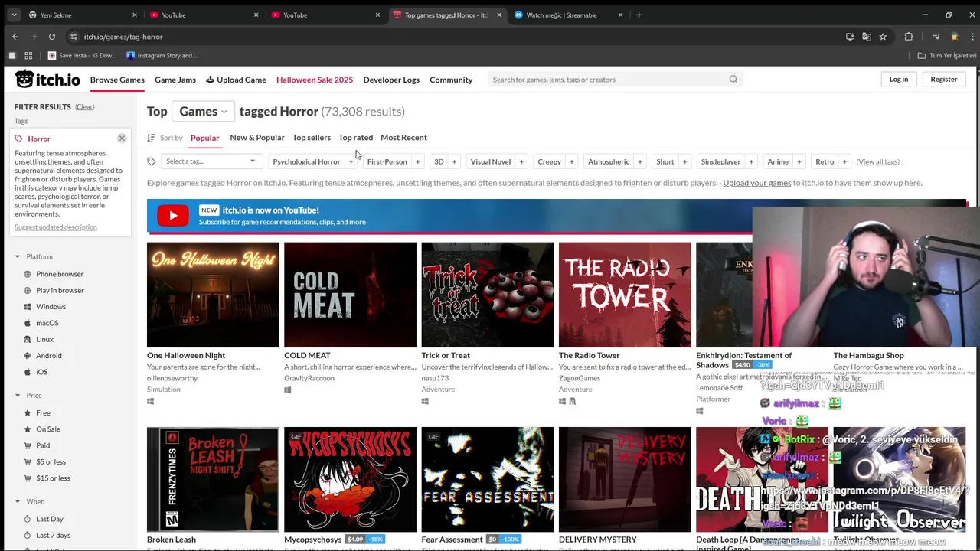Screen dimensions: 980x551
Task: Open Instagram Story bookmark
Action: pyautogui.click(x=162, y=55)
